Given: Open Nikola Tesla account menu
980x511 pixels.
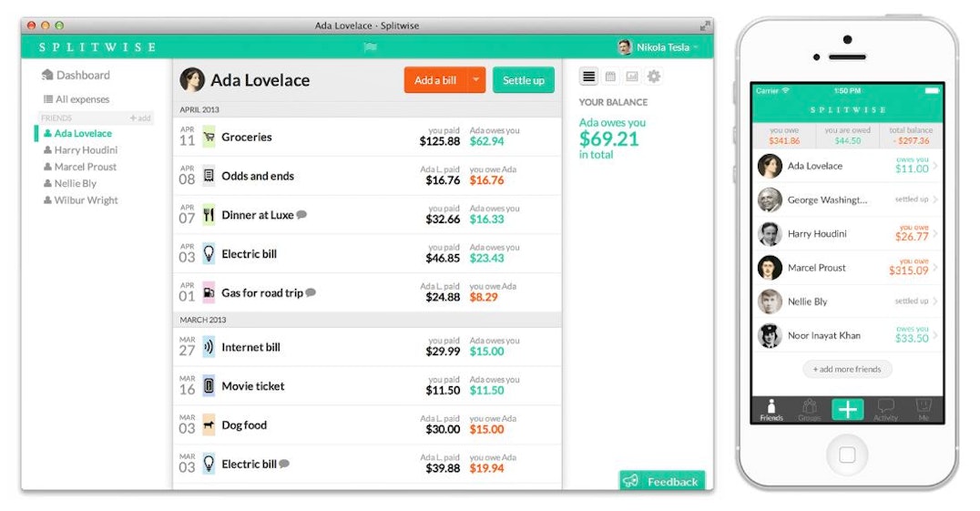Looking at the screenshot, I should pos(658,46).
